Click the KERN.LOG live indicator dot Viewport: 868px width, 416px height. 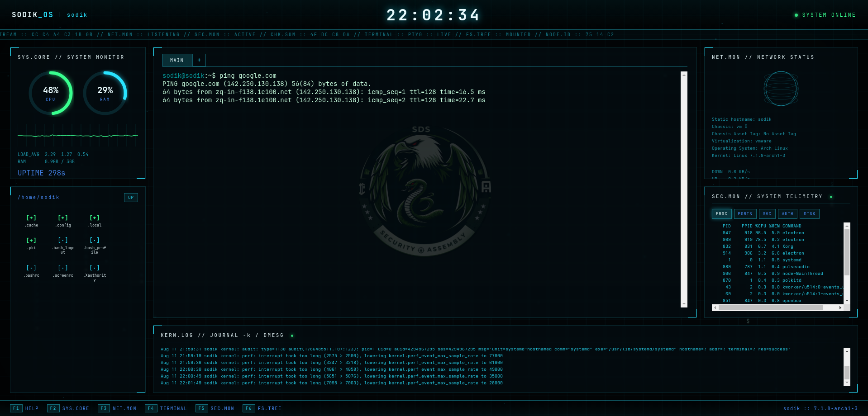[x=292, y=336]
